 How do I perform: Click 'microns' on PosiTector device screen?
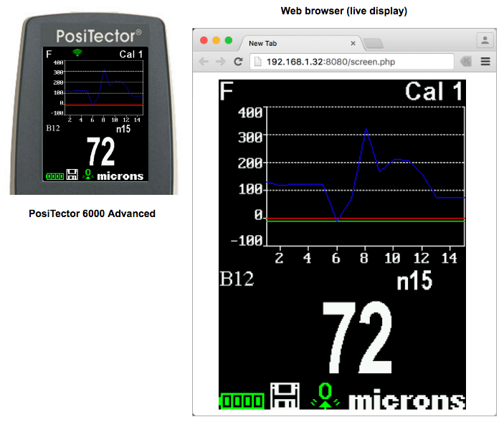(120, 176)
